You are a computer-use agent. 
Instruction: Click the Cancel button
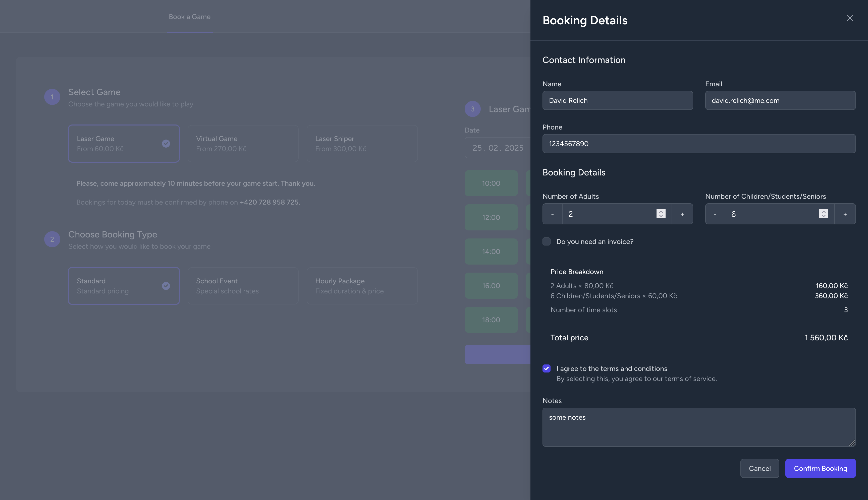point(759,468)
